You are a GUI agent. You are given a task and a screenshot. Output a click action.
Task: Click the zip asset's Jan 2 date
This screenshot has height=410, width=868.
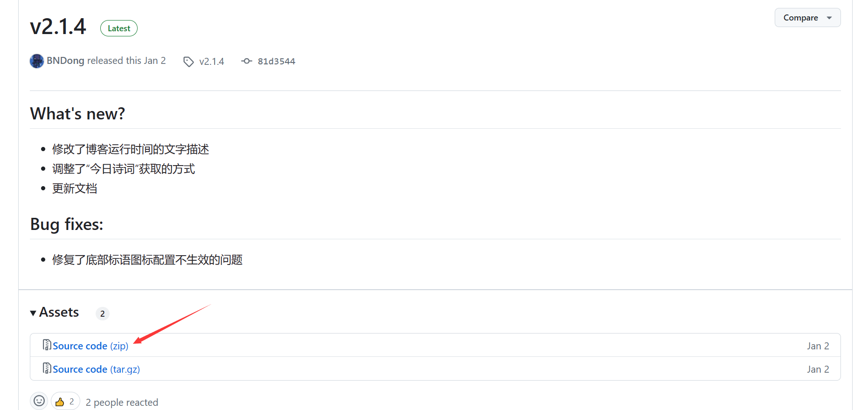818,346
